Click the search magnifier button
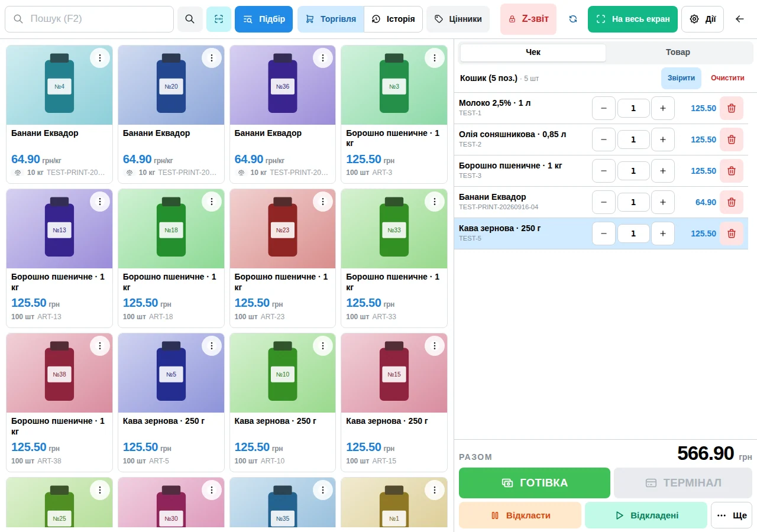 190,19
